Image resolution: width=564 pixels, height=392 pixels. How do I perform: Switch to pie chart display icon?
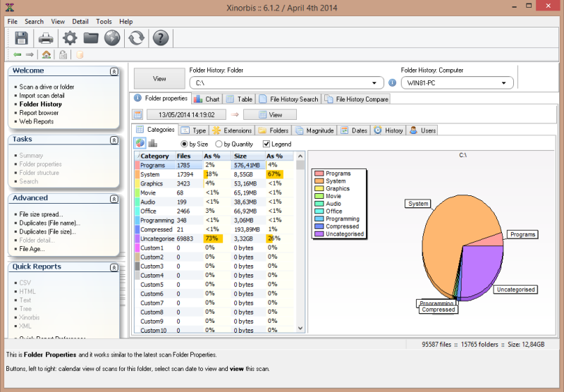tap(140, 143)
